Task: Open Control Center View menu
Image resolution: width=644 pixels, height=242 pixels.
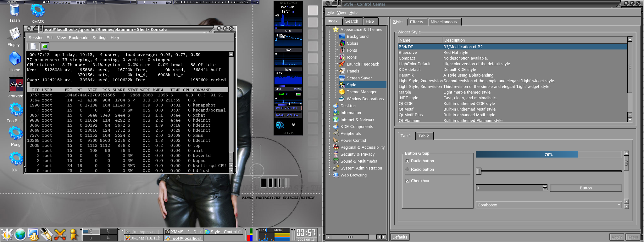Action: 341,13
